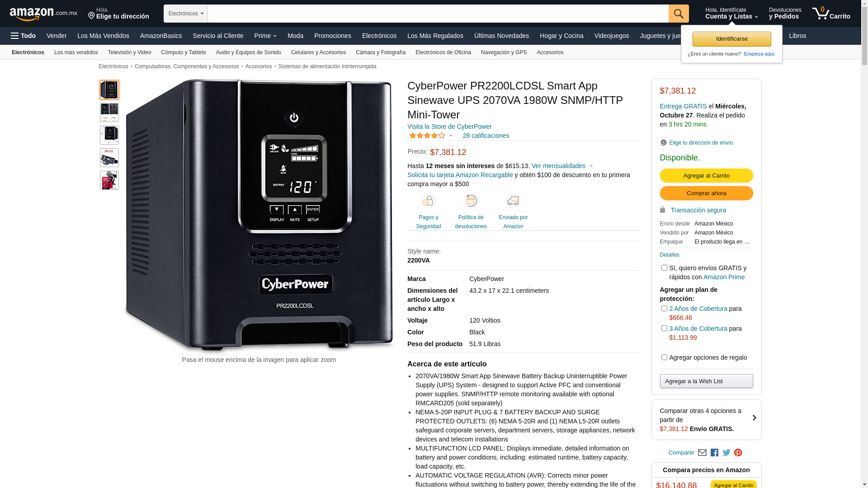Open the Videojuegos menu item
This screenshot has width=868, height=488.
(611, 36)
